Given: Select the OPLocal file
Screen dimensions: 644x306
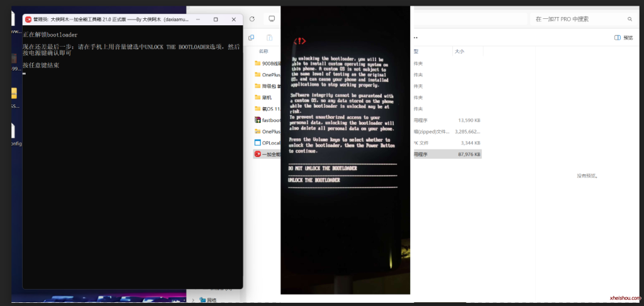Looking at the screenshot, I should tap(267, 143).
